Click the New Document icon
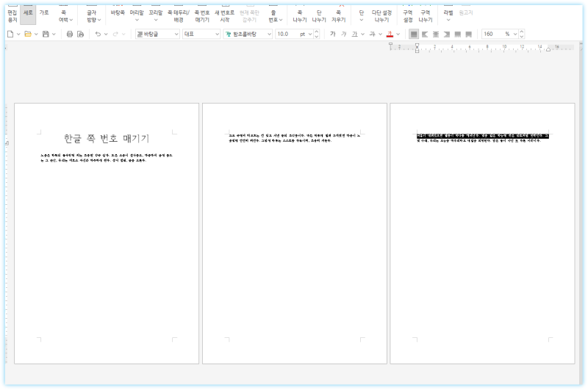Screen dimensions: 588x390 pyautogui.click(x=10, y=34)
